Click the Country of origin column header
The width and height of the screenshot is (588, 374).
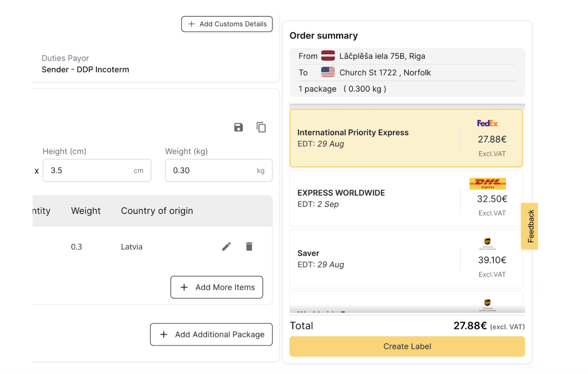coord(157,211)
